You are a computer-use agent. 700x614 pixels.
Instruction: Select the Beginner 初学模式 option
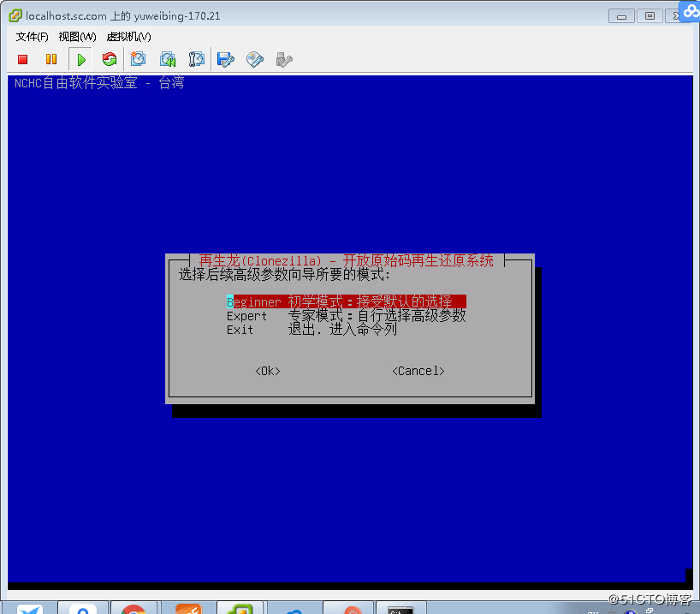tap(347, 301)
